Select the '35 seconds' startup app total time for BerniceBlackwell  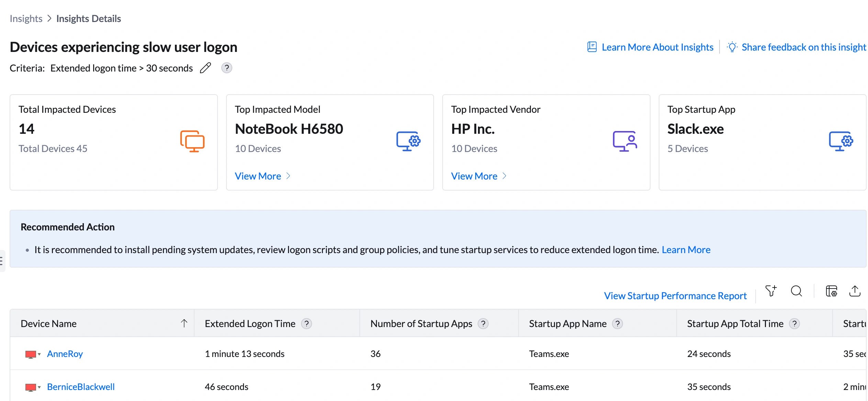point(709,387)
